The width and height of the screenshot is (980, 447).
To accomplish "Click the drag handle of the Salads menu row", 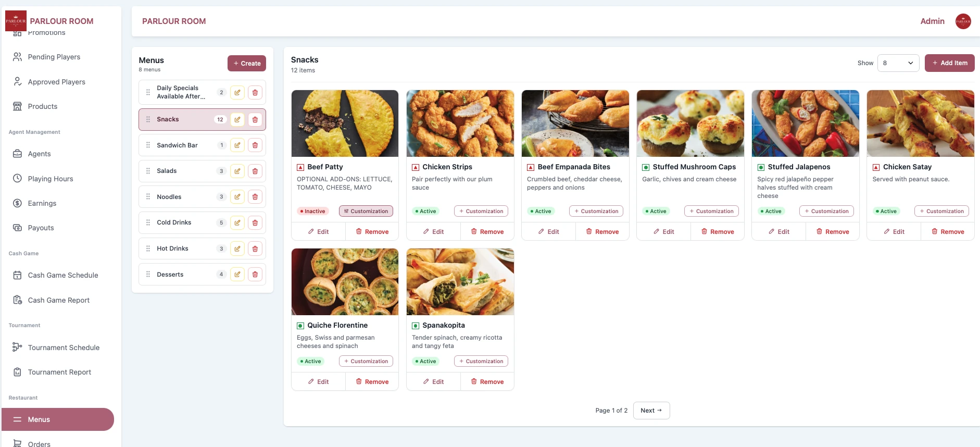I will (x=148, y=171).
